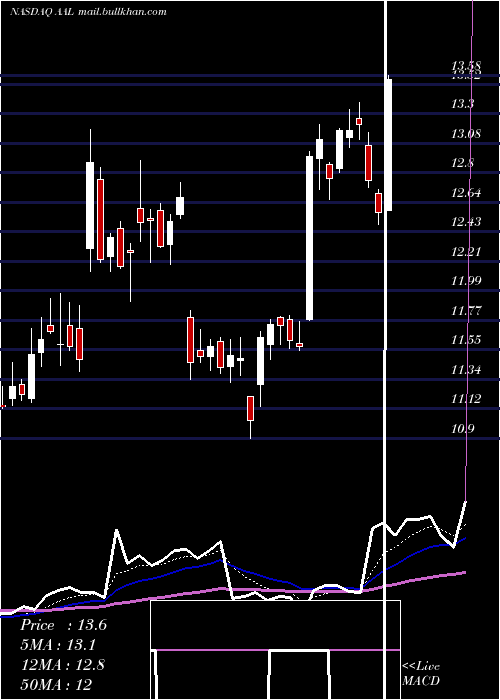Image resolution: width=500 pixels, height=700 pixels.
Task: Click the NASDAQ AAL mail.bullkhan.com title text
Action: [88, 12]
